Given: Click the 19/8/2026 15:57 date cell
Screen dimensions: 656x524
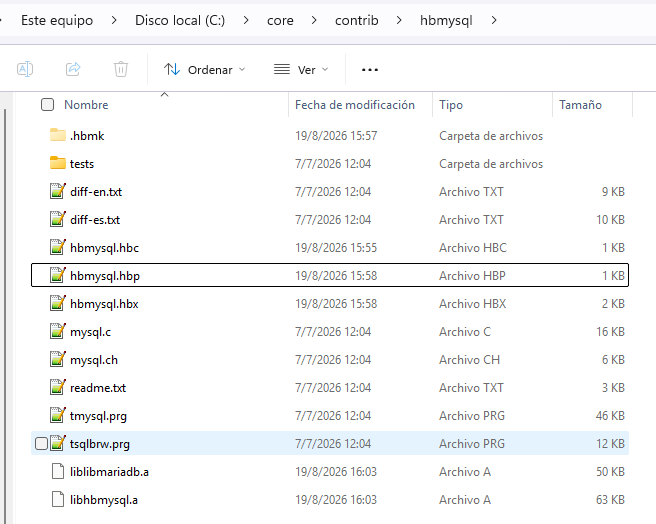Looking at the screenshot, I should click(336, 136).
